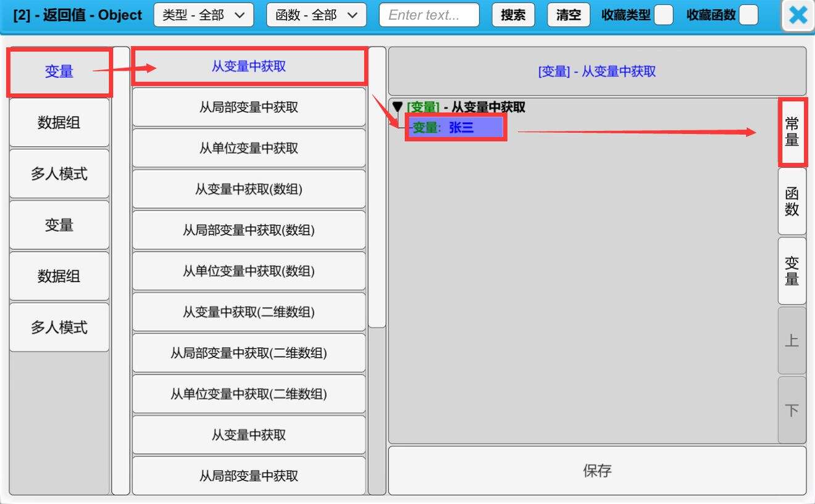Click the 清空 button

coord(569,15)
